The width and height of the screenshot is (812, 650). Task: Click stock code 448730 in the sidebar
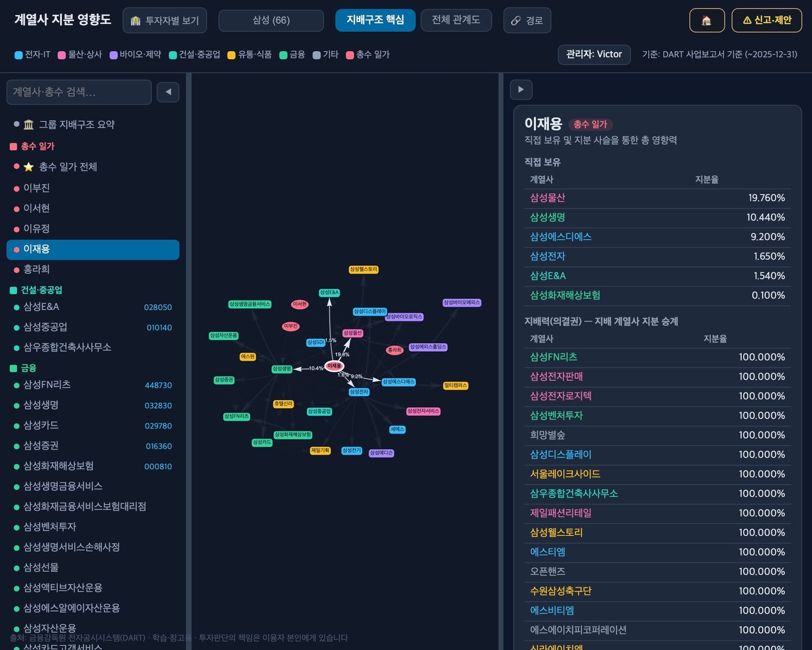pyautogui.click(x=158, y=385)
